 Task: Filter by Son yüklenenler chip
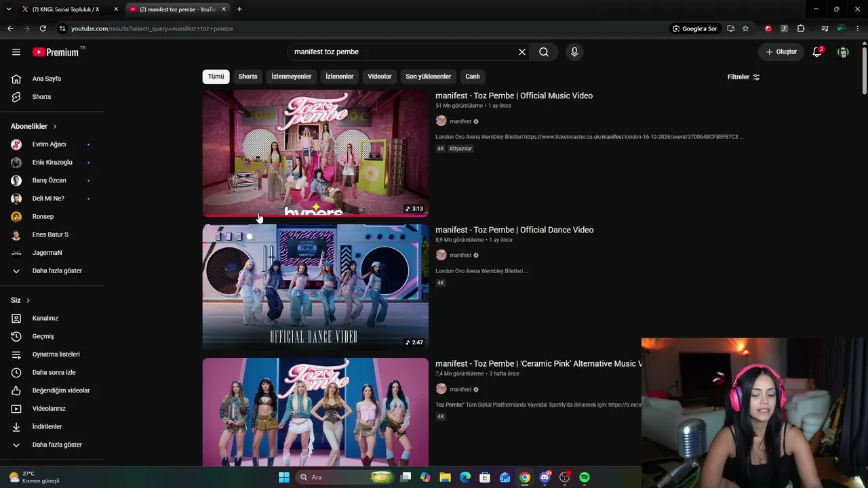(x=428, y=77)
